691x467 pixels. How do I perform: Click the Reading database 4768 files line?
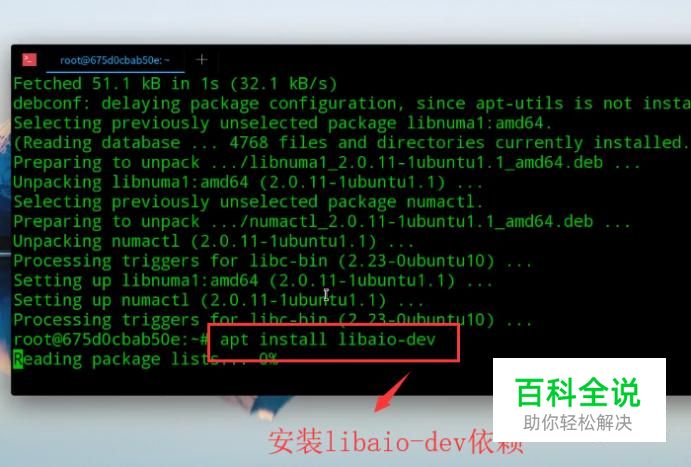[351, 142]
